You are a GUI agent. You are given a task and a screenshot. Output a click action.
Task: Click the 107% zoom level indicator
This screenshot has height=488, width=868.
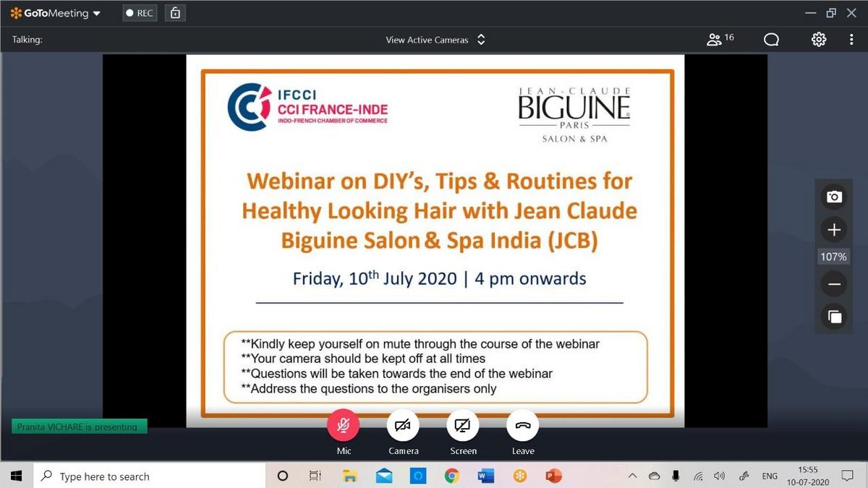point(834,257)
